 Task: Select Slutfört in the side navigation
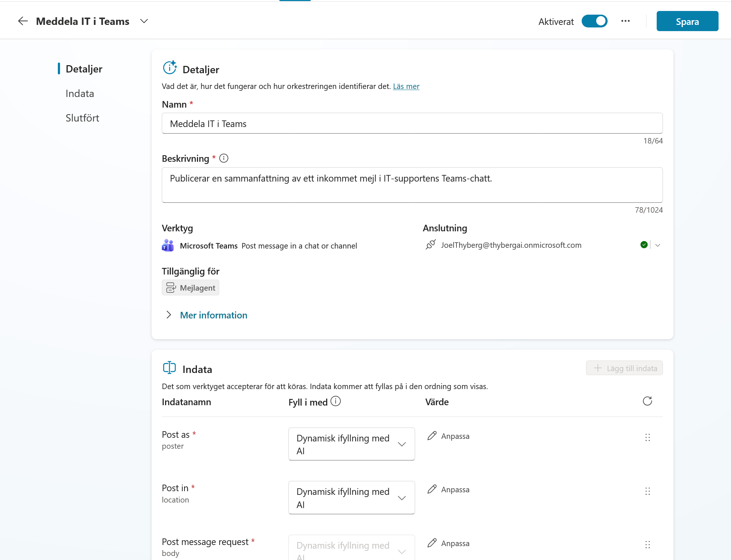click(x=82, y=118)
